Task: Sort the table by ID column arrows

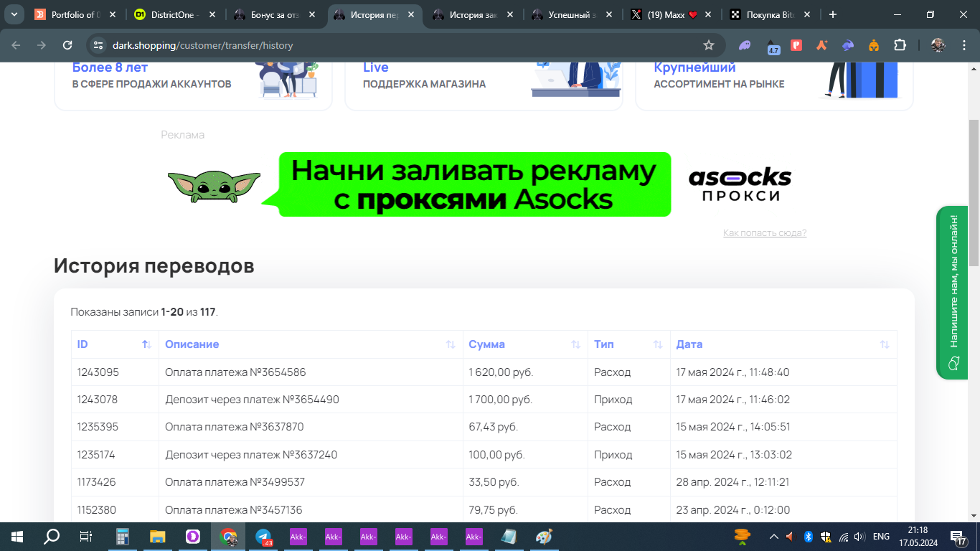Action: coord(146,344)
